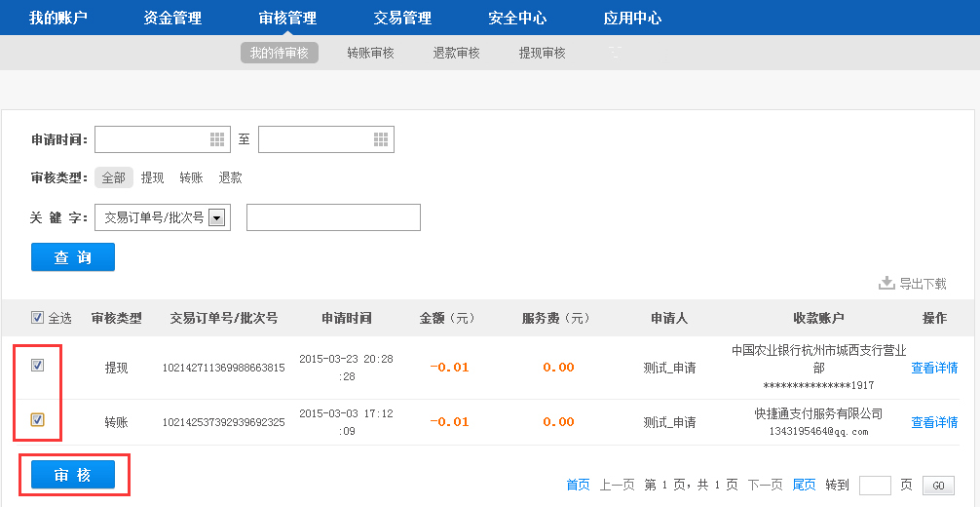Click the blue 审核 approve button

tap(73, 475)
